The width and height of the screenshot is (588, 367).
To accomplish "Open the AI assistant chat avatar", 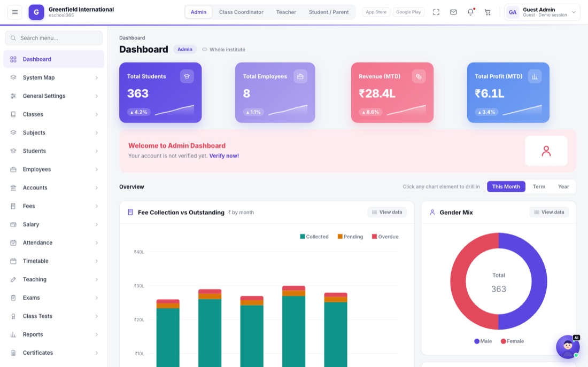I will tap(568, 347).
